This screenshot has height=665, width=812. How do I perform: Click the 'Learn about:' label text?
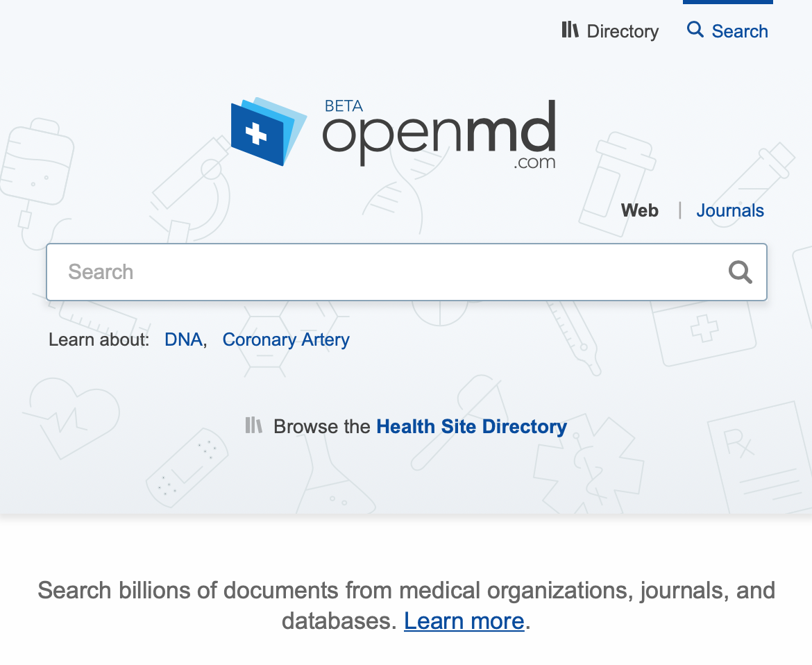(99, 339)
